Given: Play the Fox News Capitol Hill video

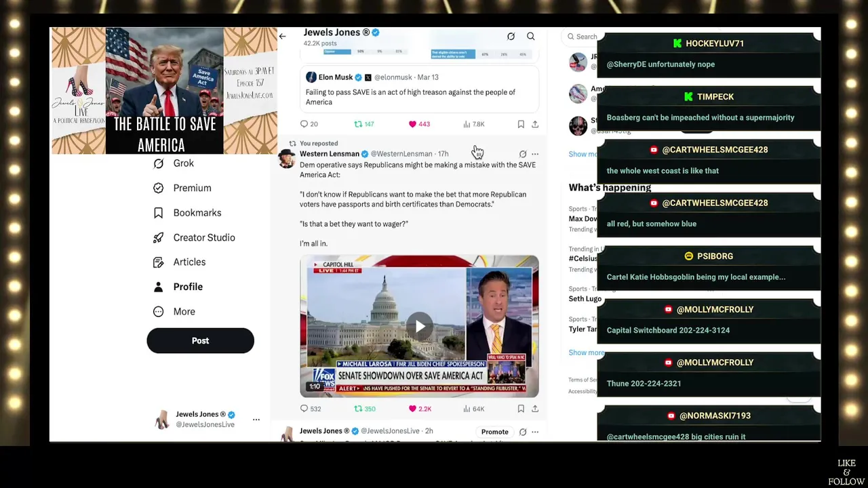Looking at the screenshot, I should 420,326.
